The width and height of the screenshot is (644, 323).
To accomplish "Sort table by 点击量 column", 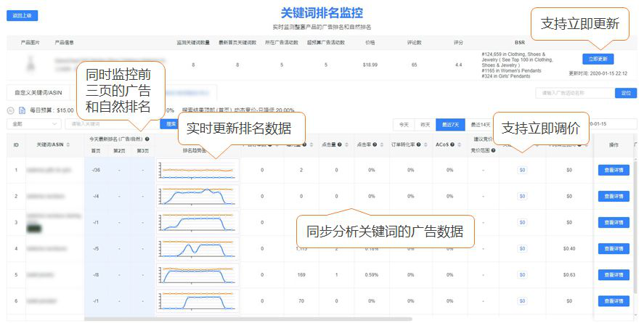I will (346, 144).
